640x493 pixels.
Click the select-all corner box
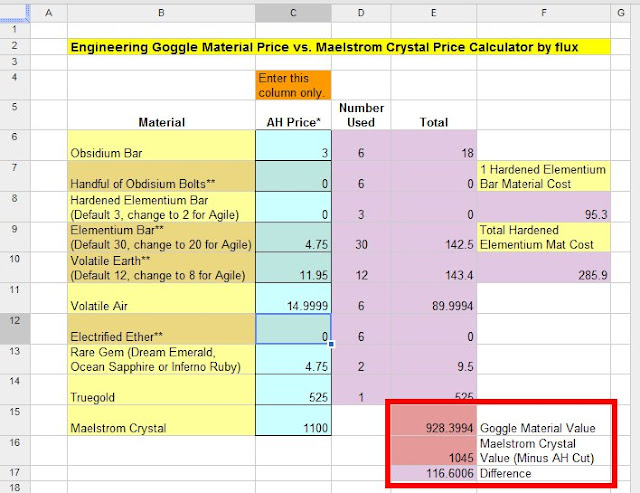point(15,13)
